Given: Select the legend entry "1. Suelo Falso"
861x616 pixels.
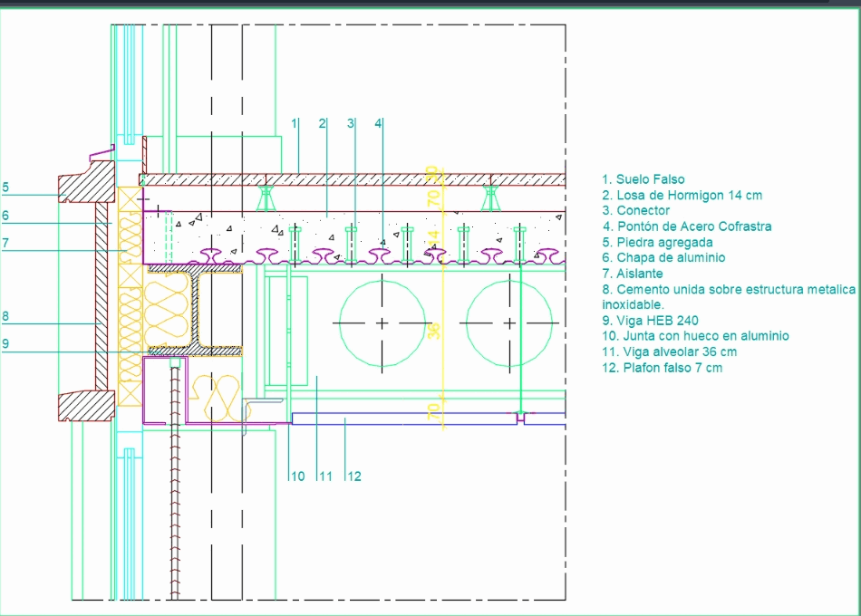Looking at the screenshot, I should (643, 178).
